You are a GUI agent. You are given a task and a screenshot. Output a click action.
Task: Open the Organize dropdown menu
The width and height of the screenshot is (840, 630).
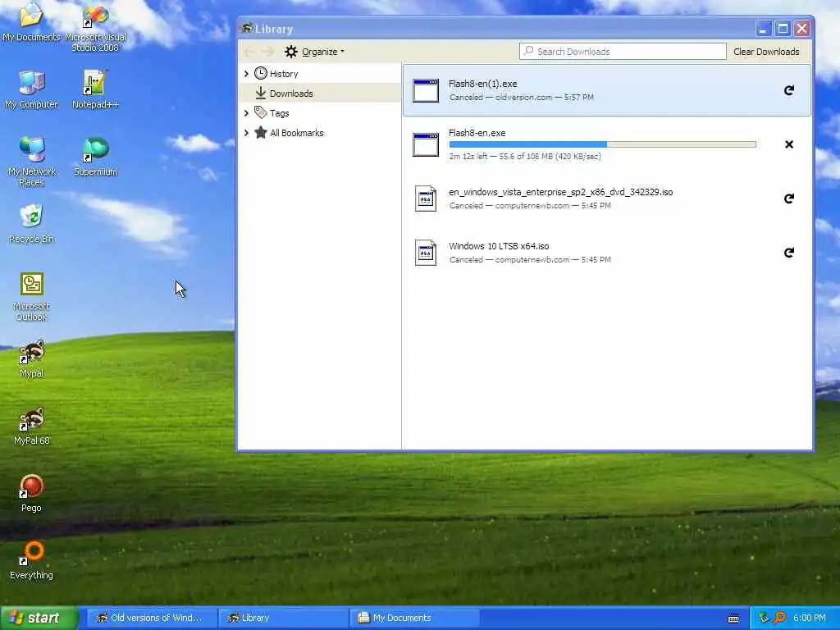tap(314, 52)
